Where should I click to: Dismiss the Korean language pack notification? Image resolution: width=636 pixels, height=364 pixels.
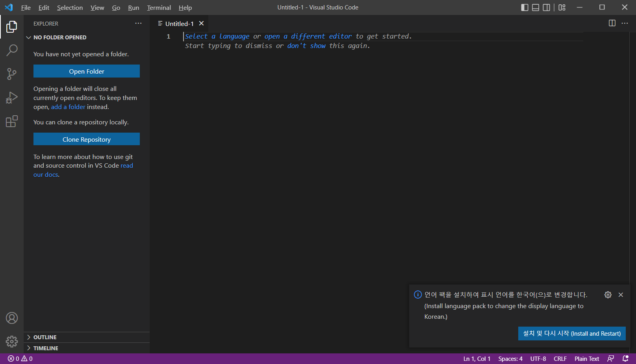pos(621,295)
